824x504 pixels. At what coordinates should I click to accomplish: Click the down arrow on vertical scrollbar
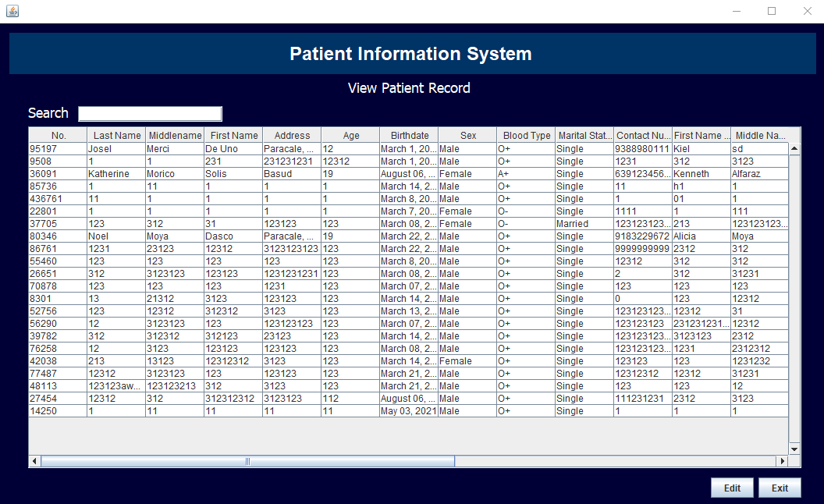[x=794, y=449]
